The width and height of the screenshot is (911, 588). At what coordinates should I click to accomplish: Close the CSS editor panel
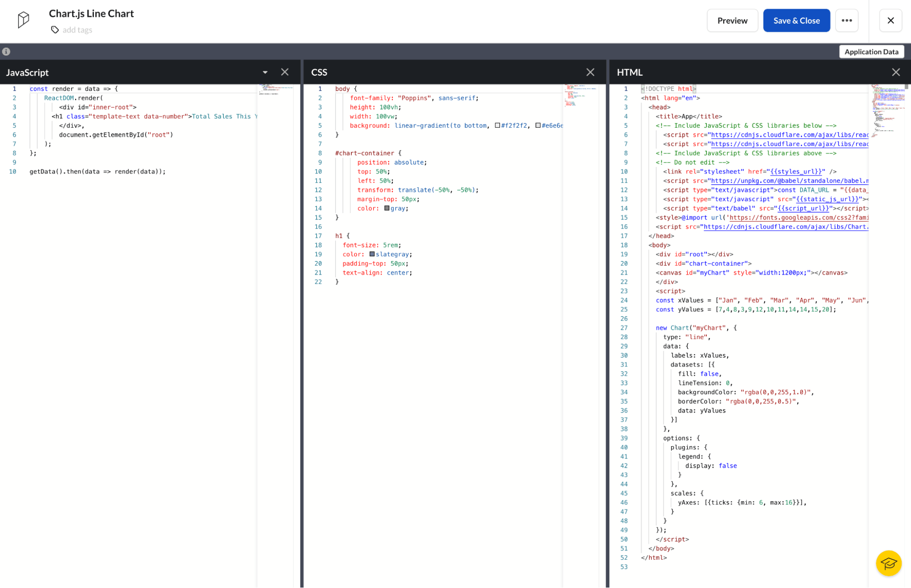(x=591, y=72)
